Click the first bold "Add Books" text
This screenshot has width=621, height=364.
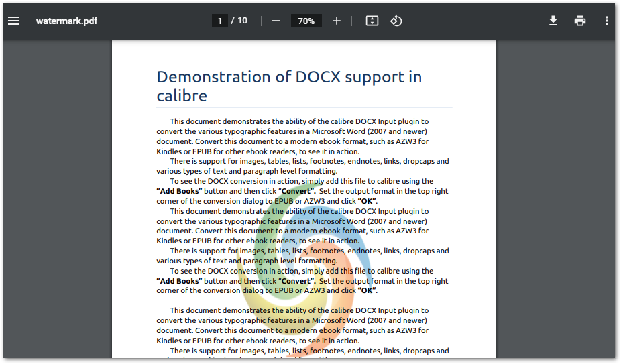(x=180, y=191)
